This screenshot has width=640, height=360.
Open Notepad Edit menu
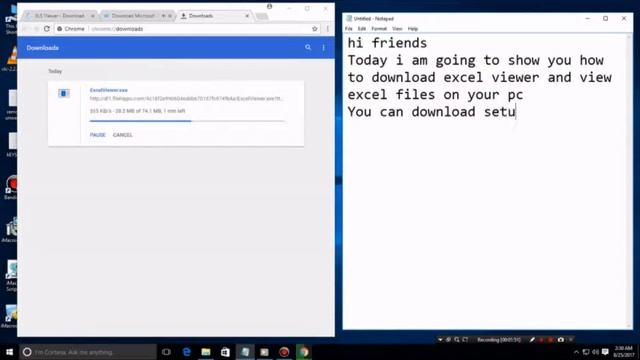pos(362,29)
